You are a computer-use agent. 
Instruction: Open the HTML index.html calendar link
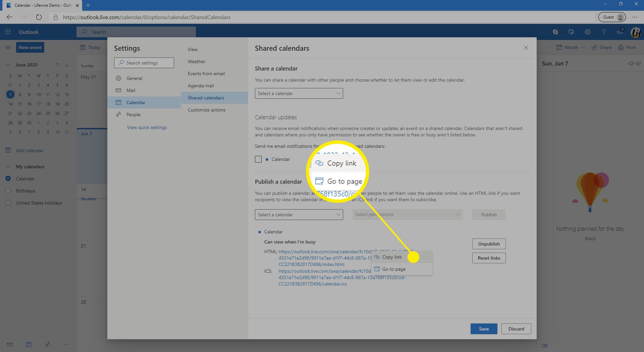[325, 258]
